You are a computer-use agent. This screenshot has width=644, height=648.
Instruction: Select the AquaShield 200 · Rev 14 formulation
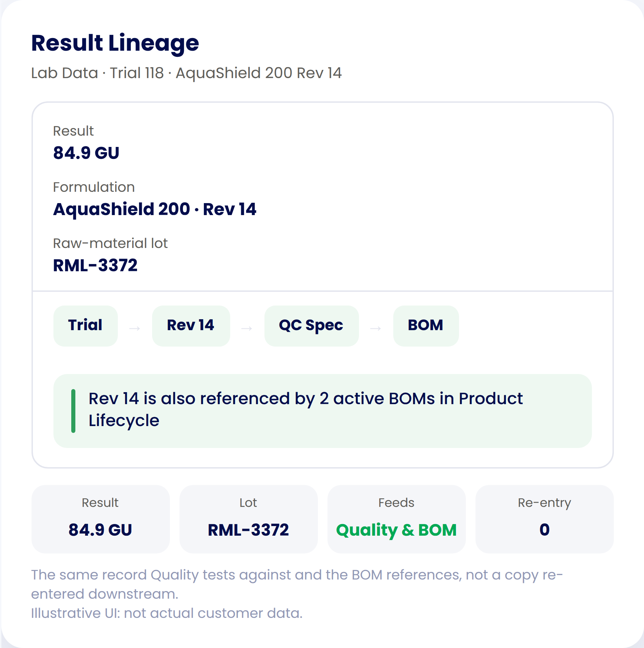(x=154, y=209)
